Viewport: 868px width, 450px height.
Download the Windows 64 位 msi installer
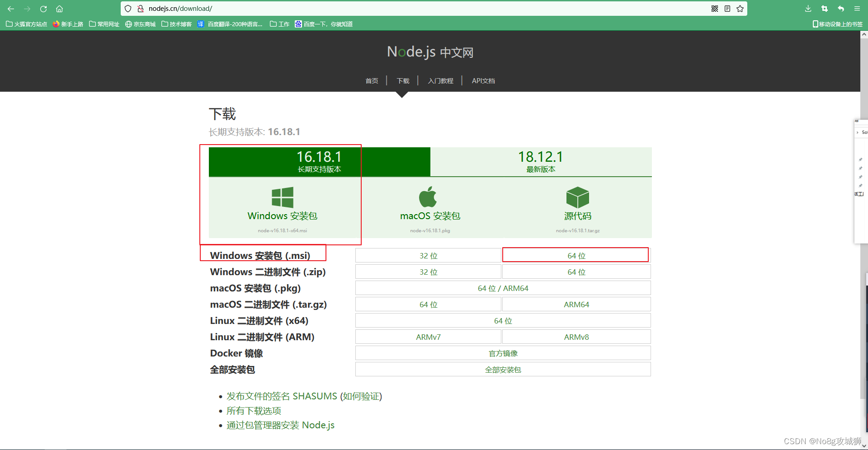(576, 255)
